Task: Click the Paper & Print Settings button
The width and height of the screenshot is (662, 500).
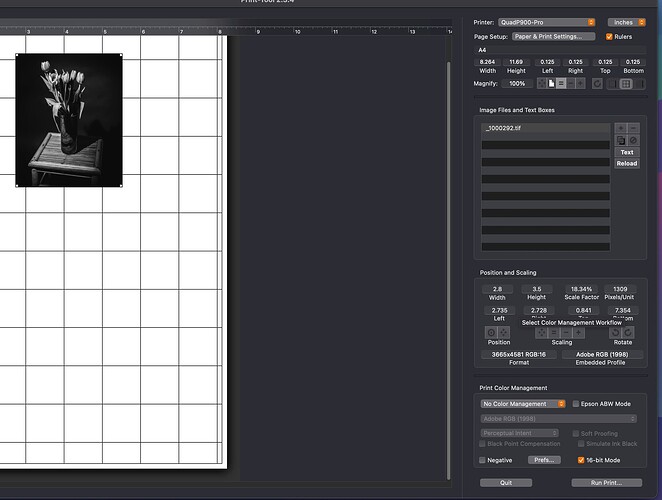Action: (553, 37)
